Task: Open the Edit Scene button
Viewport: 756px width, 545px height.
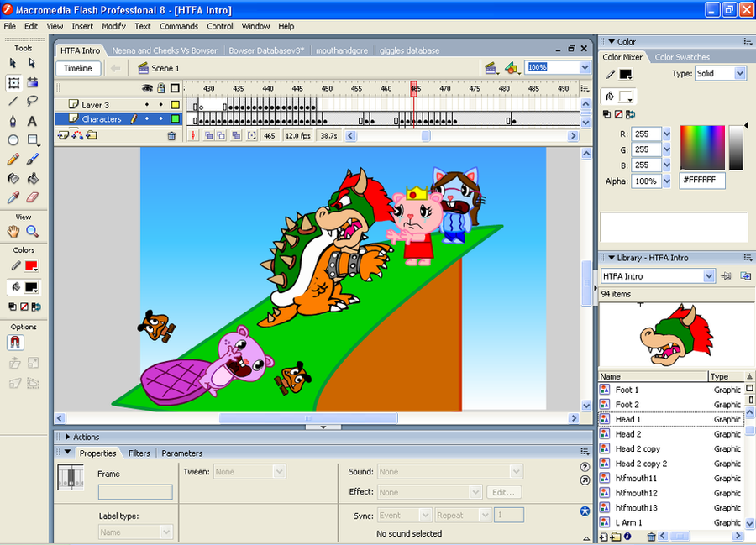Action: coord(491,68)
